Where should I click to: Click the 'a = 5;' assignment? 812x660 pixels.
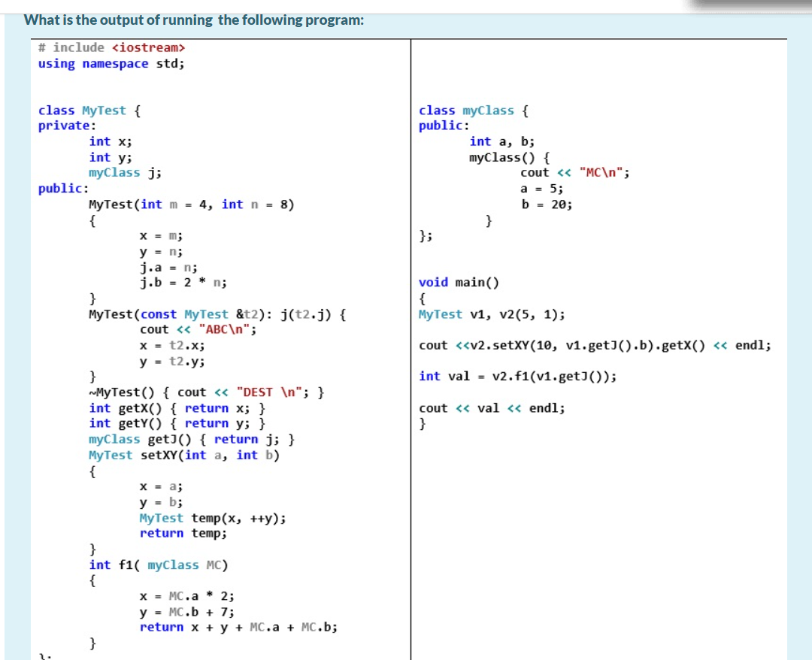[541, 189]
